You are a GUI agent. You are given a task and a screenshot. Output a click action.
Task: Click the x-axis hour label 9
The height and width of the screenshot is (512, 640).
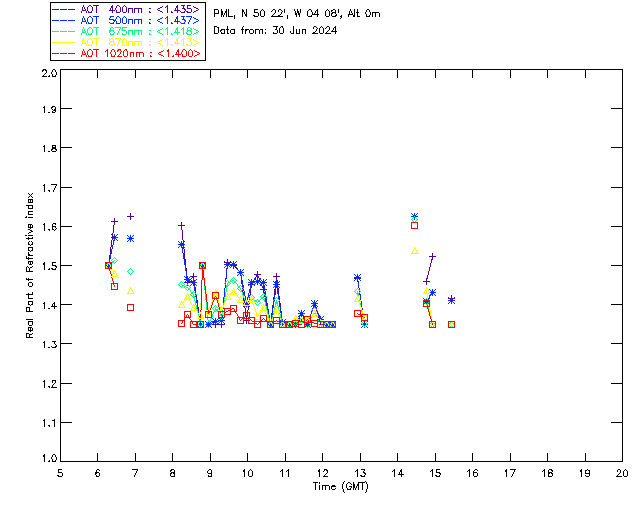210,473
